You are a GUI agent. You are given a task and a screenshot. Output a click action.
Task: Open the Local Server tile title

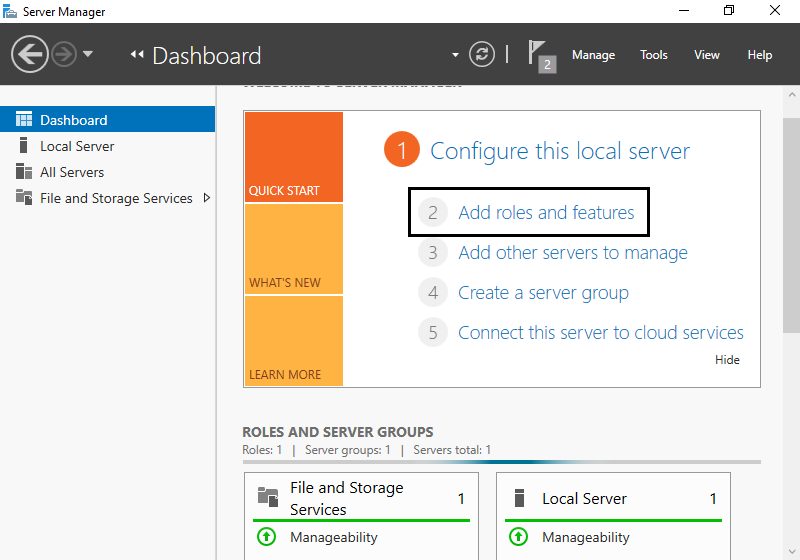584,498
